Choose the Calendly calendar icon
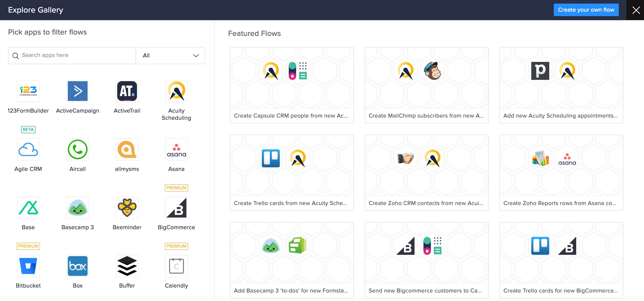This screenshot has width=644, height=301. [x=176, y=266]
